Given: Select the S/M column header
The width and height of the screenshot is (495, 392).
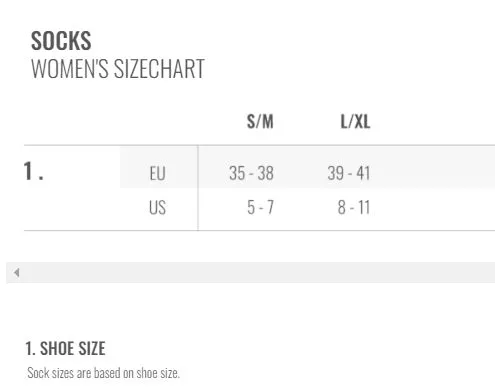Looking at the screenshot, I should coord(260,122).
